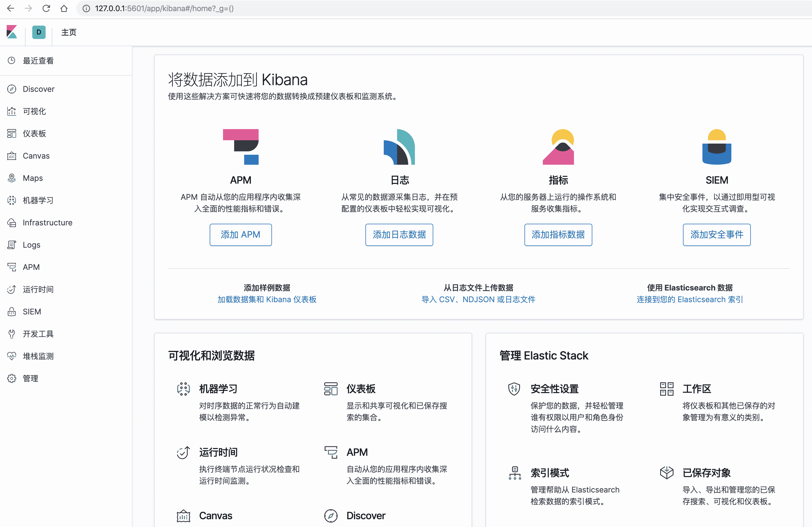This screenshot has height=527, width=812.
Task: Click 仪表板 icon in visualize card
Action: click(331, 389)
